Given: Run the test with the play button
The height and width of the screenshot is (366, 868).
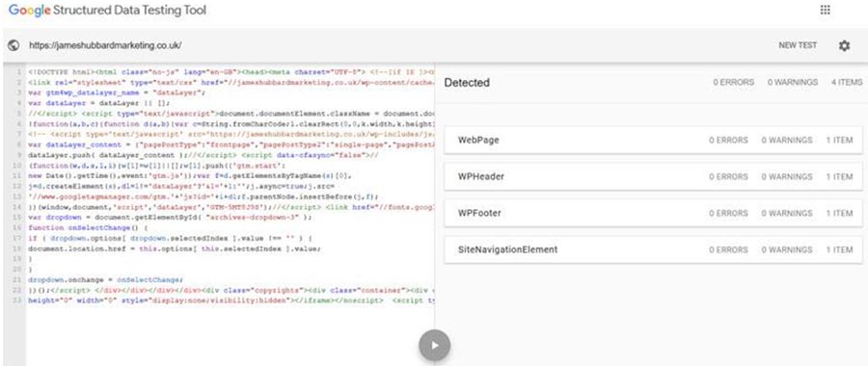Looking at the screenshot, I should (435, 345).
